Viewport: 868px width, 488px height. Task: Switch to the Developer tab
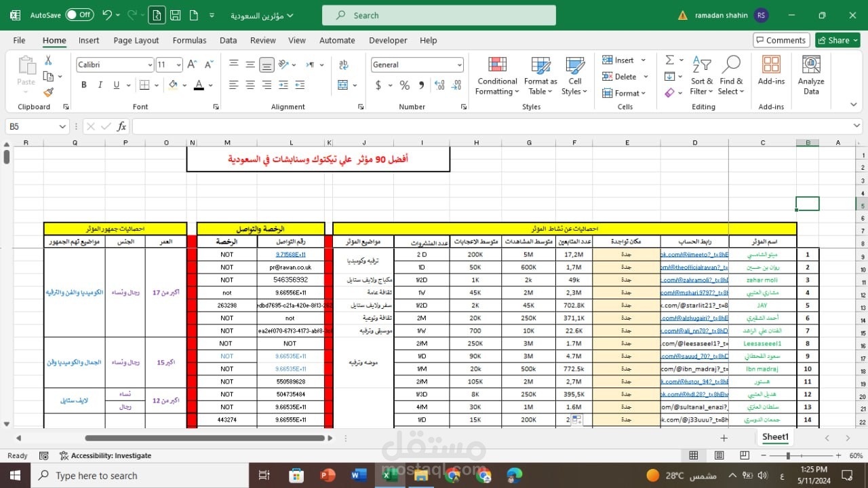388,40
